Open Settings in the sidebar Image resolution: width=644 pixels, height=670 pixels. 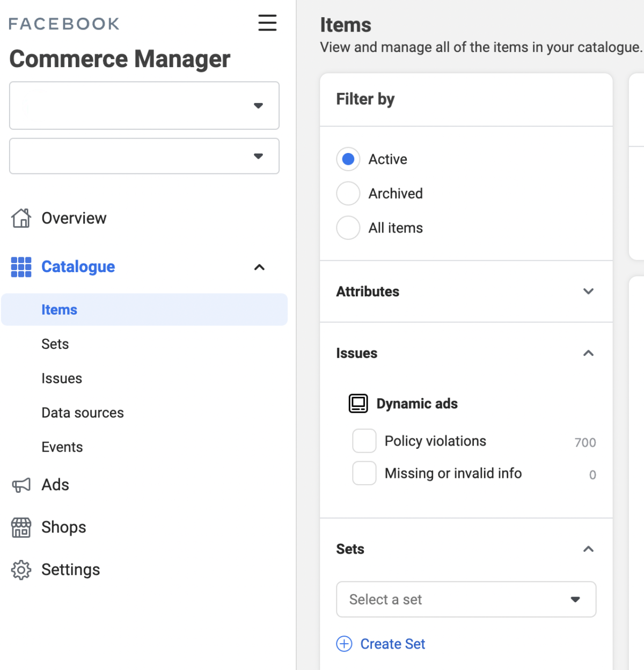tap(71, 570)
